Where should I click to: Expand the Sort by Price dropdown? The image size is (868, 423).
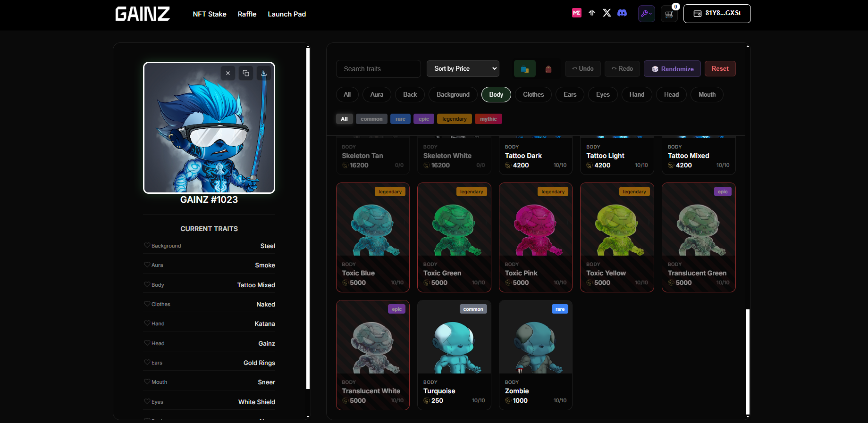[x=463, y=69]
